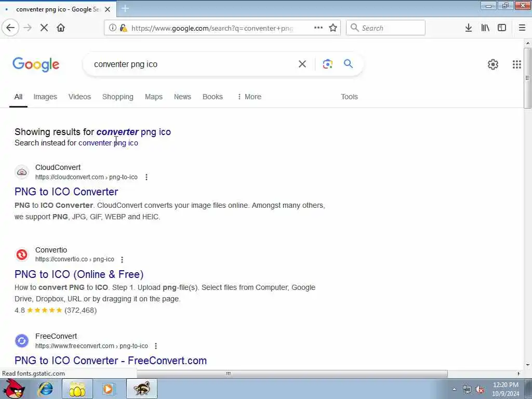Viewport: 532px width, 399px height.
Task: Show site information for google.com
Action: (112, 28)
